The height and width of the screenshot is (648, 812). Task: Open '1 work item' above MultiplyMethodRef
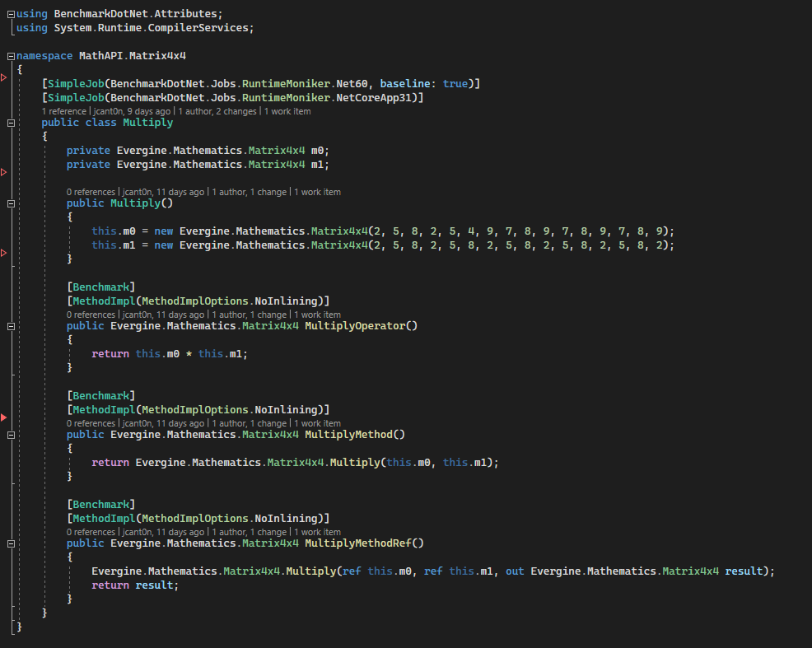(x=317, y=532)
